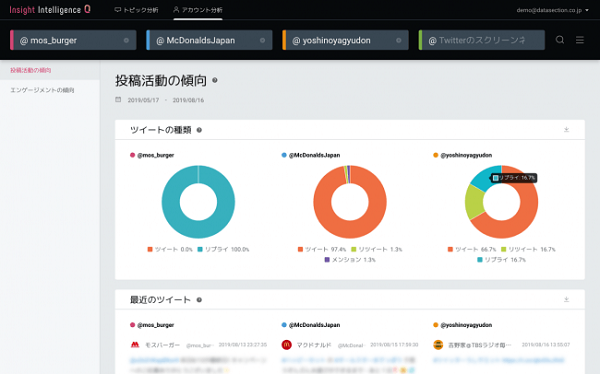600x374 pixels.
Task: Click help icon beside 最近のツイート
Action: pos(199,300)
